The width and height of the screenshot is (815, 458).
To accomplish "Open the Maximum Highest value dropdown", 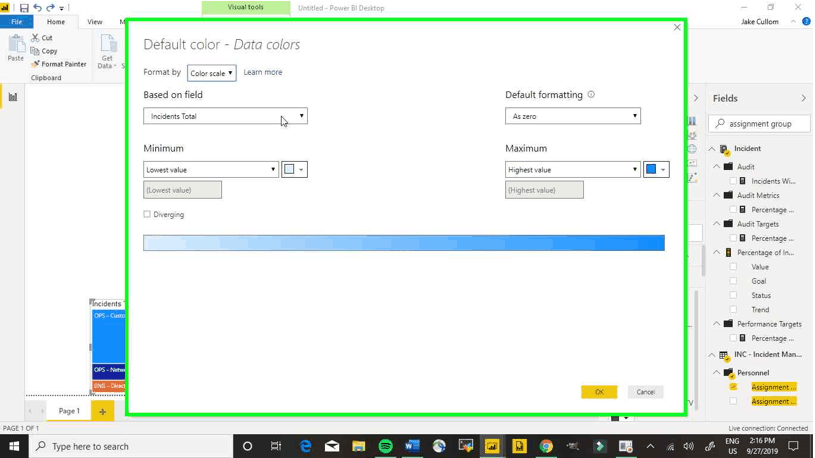I will pos(573,169).
